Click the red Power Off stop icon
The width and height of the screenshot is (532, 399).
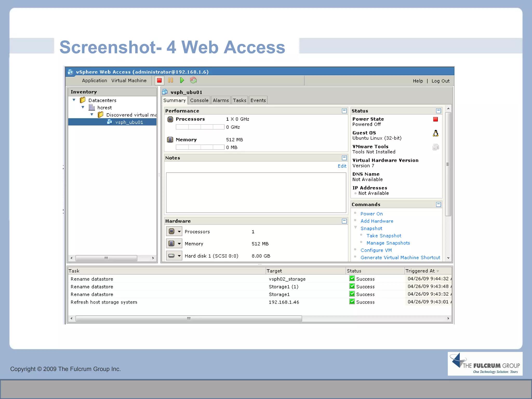(159, 81)
